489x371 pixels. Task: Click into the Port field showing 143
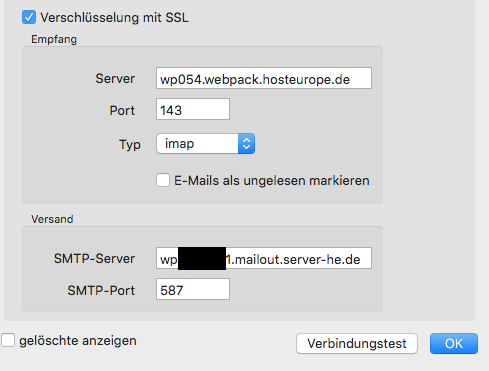193,109
